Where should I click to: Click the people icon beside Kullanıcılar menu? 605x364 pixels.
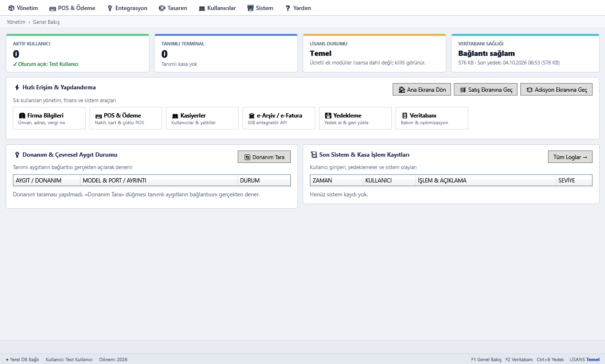point(202,8)
